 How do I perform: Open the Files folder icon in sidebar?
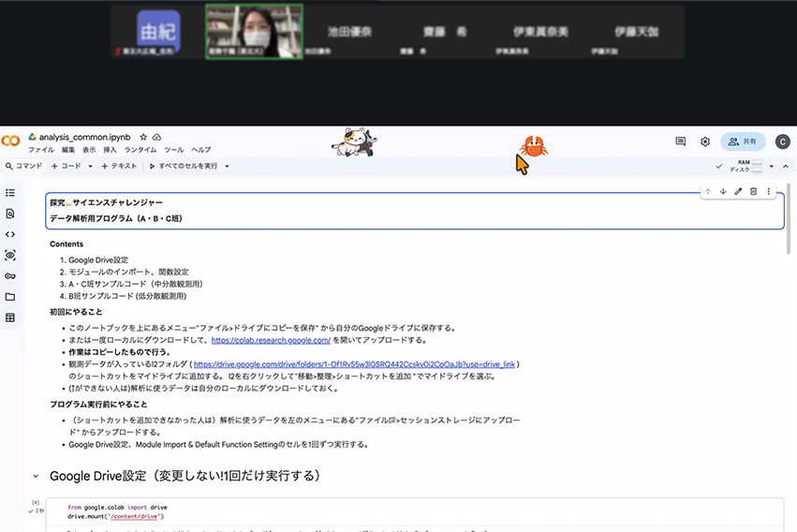point(10,297)
